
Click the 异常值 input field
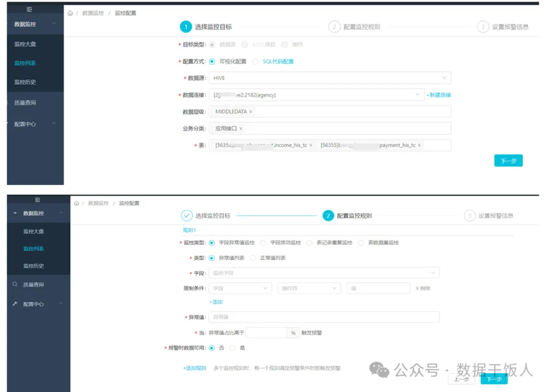(x=324, y=318)
